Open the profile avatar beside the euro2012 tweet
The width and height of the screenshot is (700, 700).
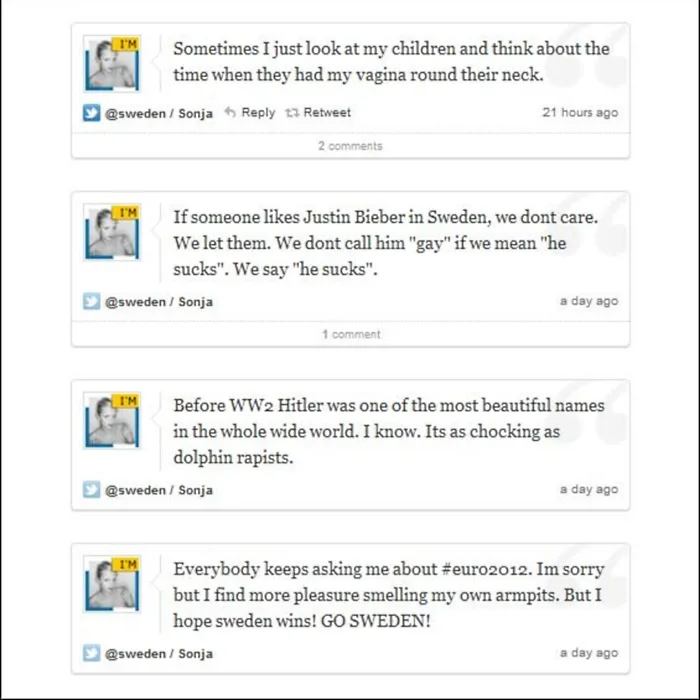(x=111, y=585)
